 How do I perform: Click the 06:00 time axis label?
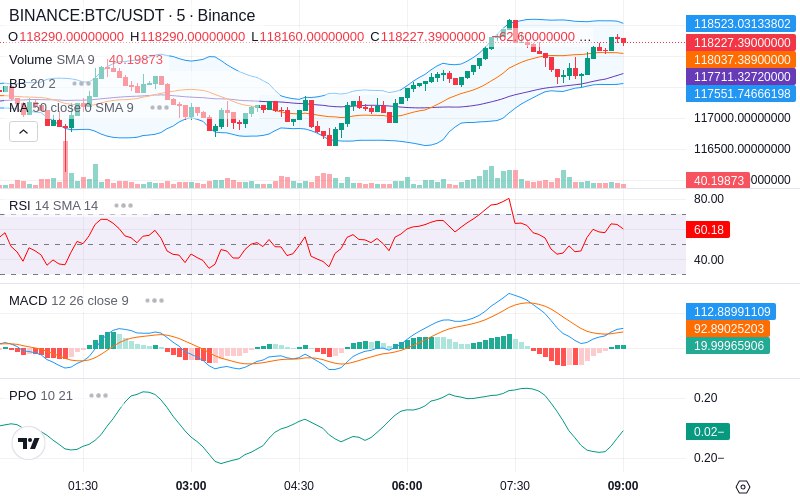407,486
